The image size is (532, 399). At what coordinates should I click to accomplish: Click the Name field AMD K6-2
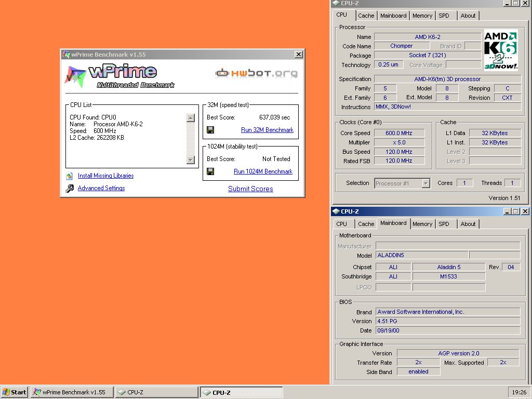(x=428, y=37)
